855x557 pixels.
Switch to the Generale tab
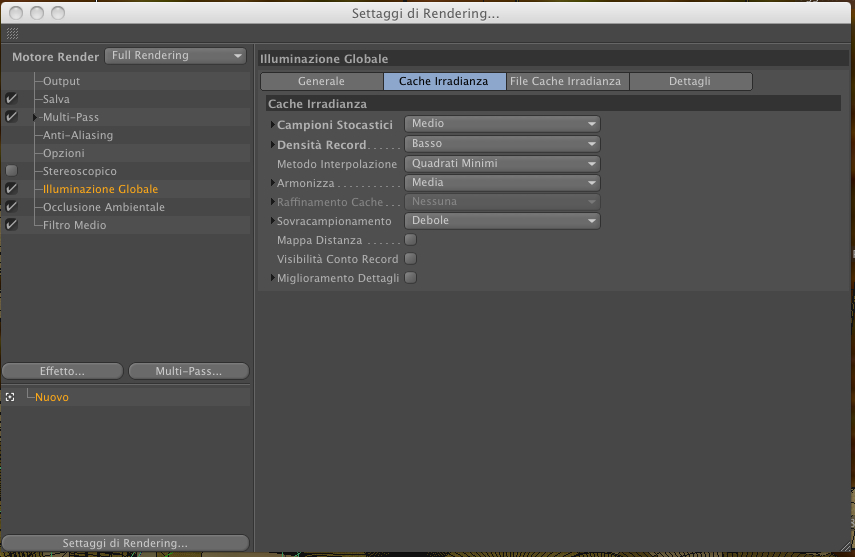point(322,81)
